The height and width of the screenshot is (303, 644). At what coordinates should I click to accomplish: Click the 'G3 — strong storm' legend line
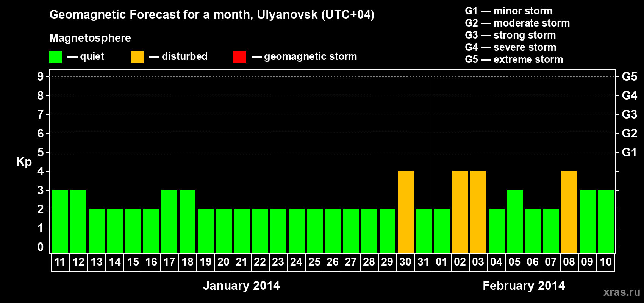(510, 35)
